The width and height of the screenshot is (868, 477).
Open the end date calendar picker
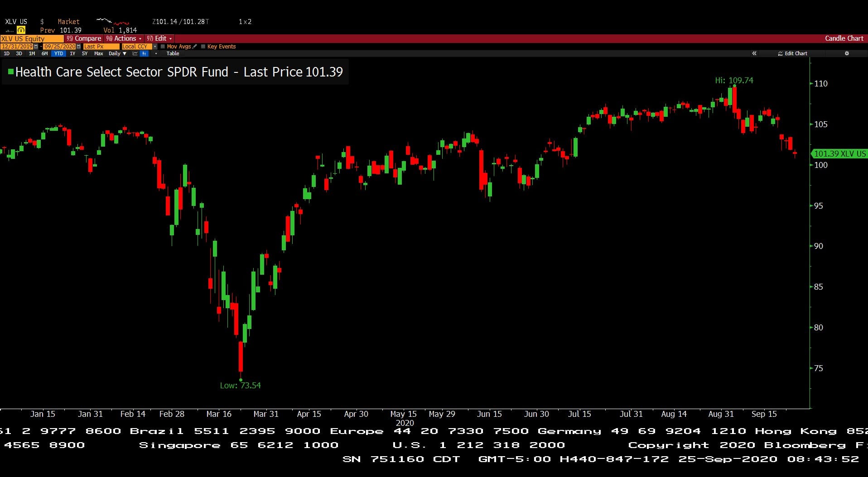[78, 47]
